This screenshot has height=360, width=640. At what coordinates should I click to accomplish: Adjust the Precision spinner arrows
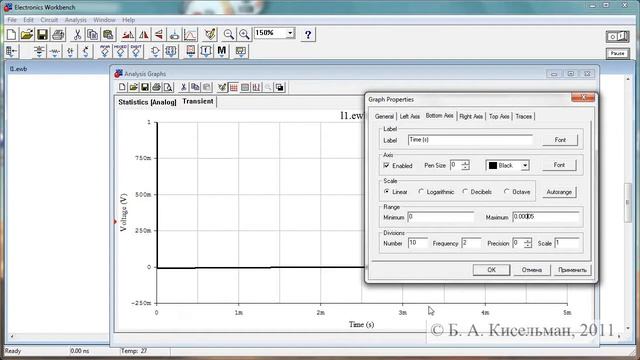pos(527,243)
